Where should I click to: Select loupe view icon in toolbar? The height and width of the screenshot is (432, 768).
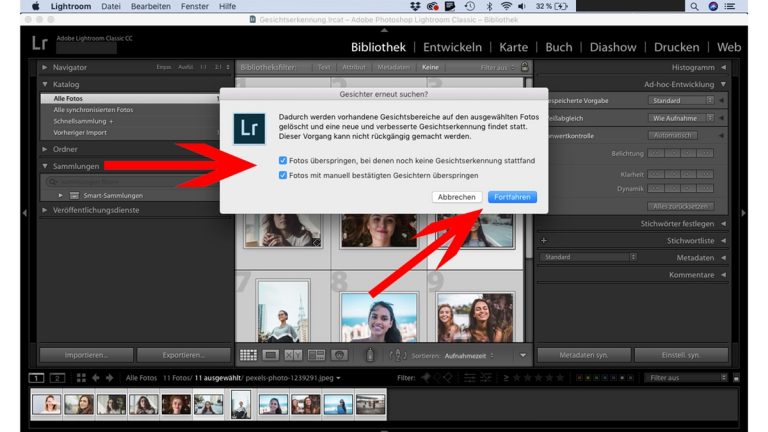pyautogui.click(x=271, y=355)
